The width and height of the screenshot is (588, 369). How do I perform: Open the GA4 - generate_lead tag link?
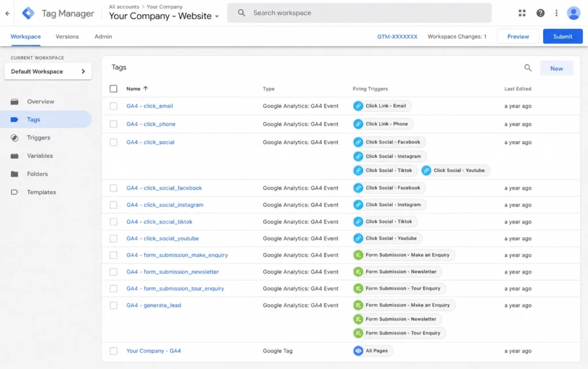154,305
